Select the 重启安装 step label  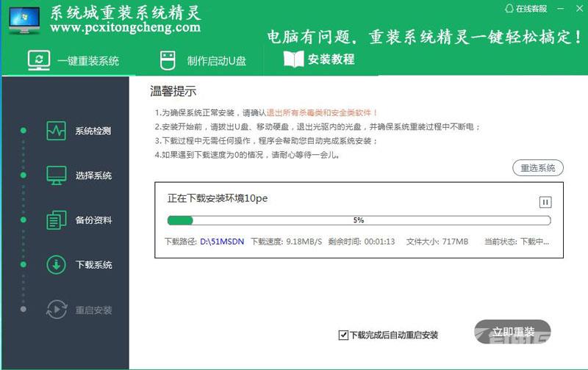(93, 310)
